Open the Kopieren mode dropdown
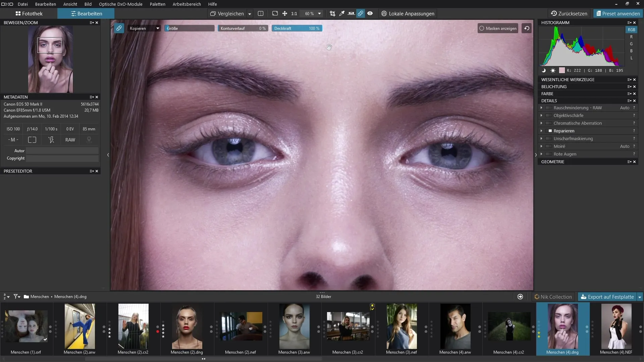 pos(144,28)
